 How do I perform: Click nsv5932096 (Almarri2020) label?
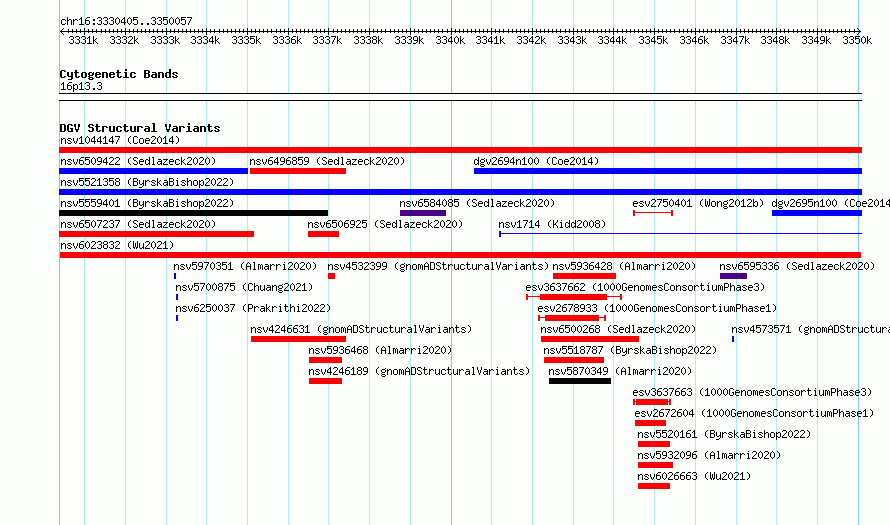click(x=709, y=455)
